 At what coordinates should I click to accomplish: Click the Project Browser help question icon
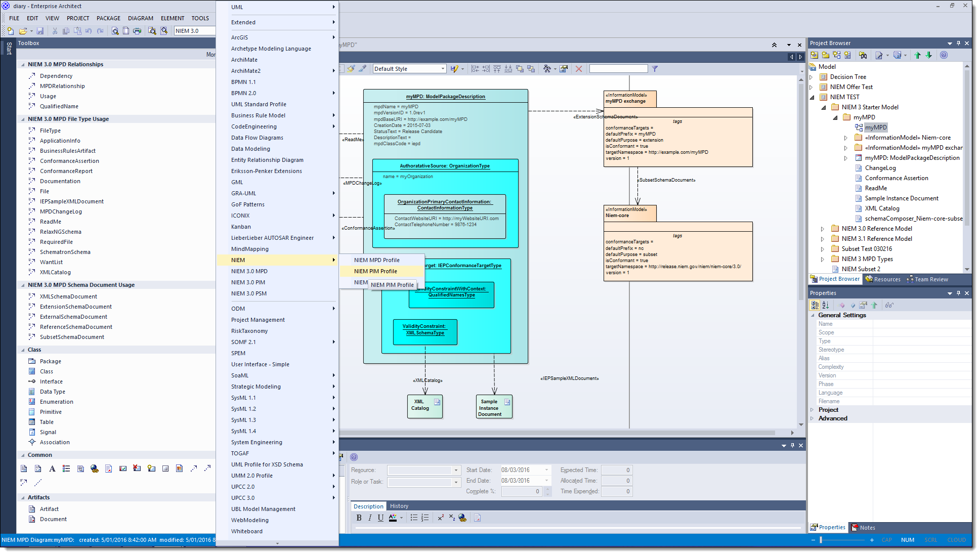point(944,55)
